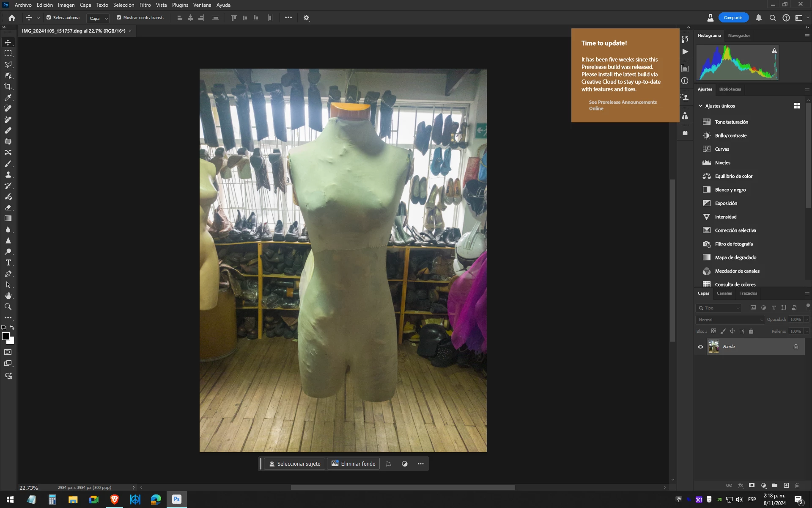Open the Filtro menu
The image size is (812, 508).
click(145, 5)
